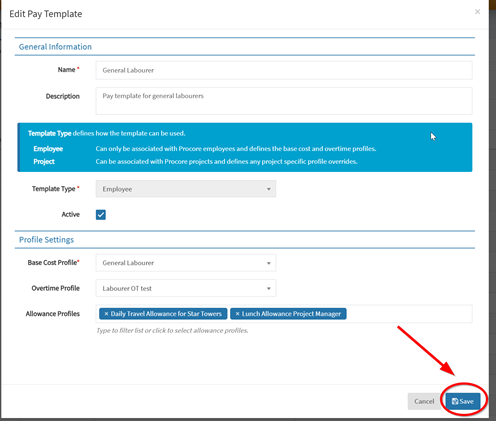Click the allowance profiles hint text
The width and height of the screenshot is (496, 421).
point(172,330)
